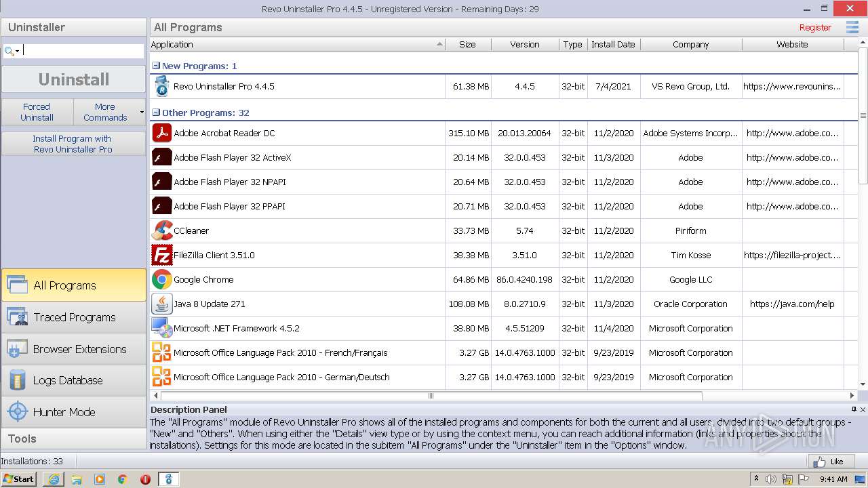868x488 pixels.
Task: Click the 315.10 MB size cell
Action: [x=469, y=133]
